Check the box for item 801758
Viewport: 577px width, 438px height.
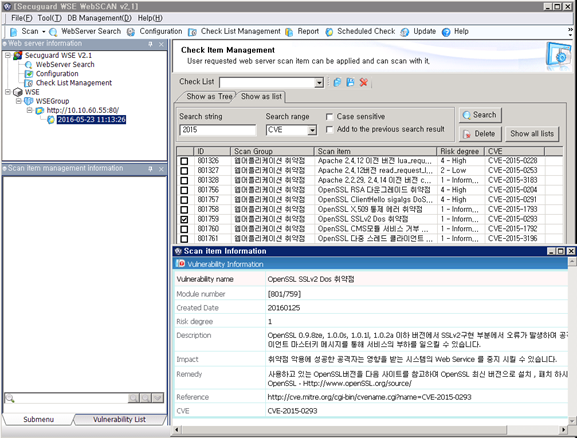184,209
